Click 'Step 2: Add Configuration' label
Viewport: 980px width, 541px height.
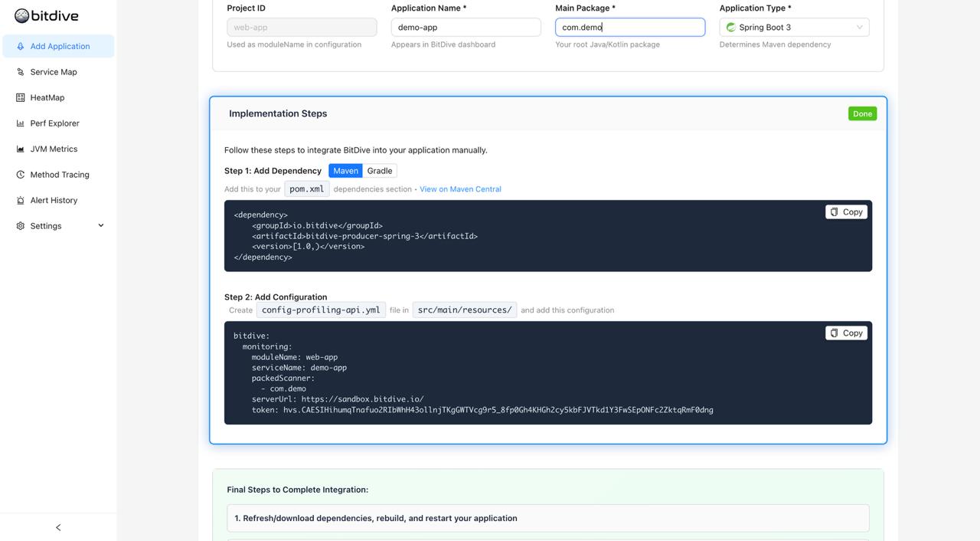click(x=276, y=297)
